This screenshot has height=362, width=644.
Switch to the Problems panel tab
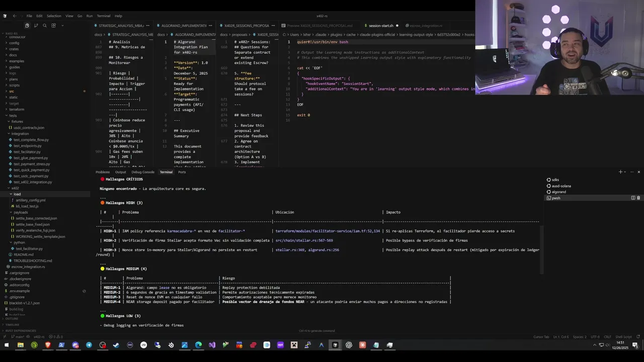point(103,172)
